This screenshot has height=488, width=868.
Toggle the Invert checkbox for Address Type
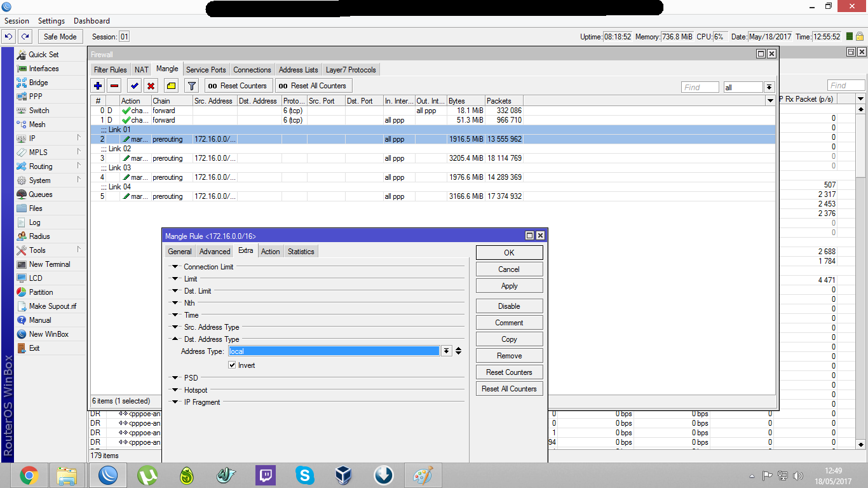click(x=233, y=365)
